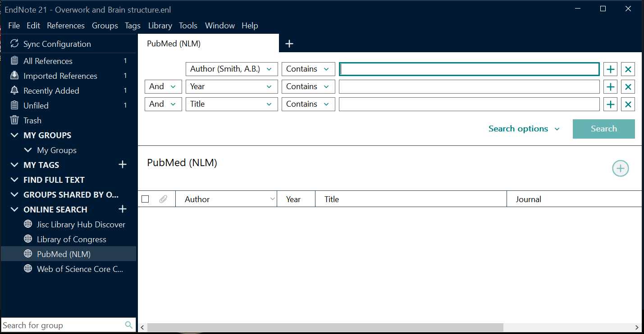This screenshot has height=334, width=644.
Task: Click the scroll right arrow on horizontal scrollbar
Action: point(637,327)
